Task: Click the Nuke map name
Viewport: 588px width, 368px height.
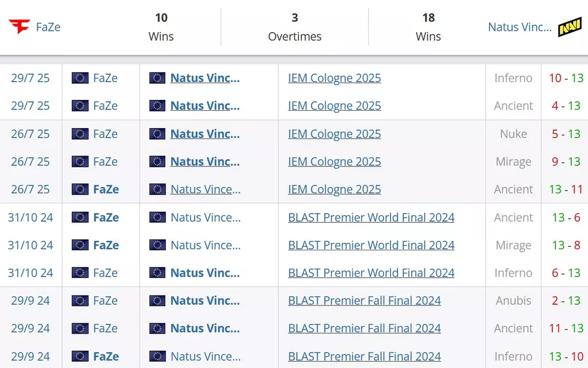Action: 513,134
